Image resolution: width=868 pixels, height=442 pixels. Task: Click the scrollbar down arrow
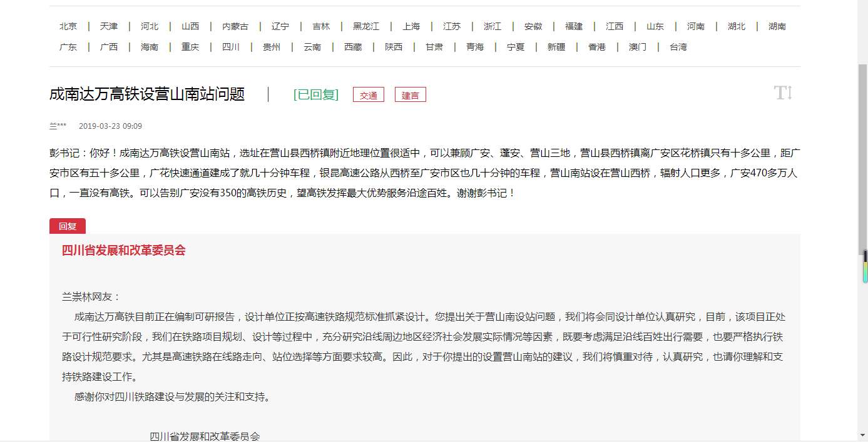point(862,434)
